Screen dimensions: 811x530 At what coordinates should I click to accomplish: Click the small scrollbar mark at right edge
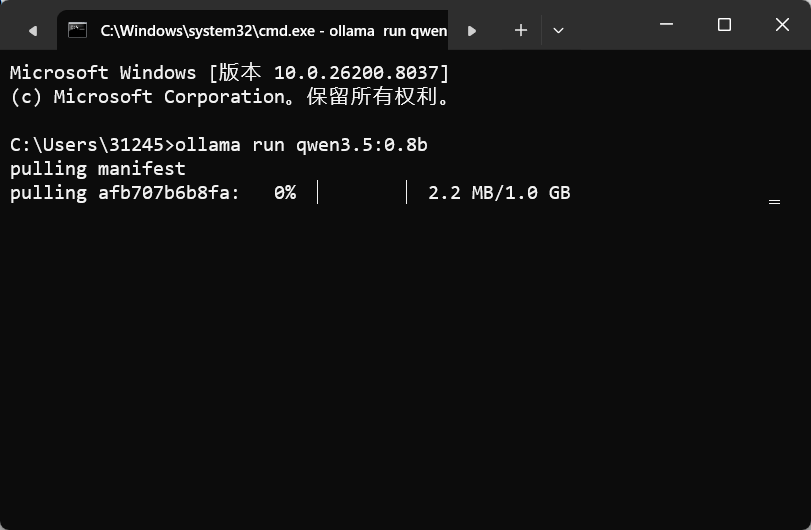click(x=774, y=202)
